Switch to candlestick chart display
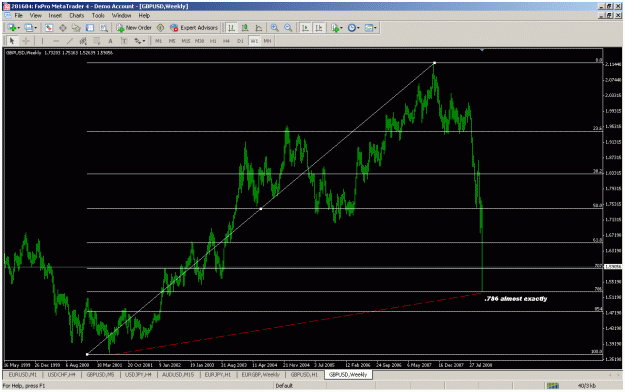Screen dimensions: 625x392 tap(245, 28)
